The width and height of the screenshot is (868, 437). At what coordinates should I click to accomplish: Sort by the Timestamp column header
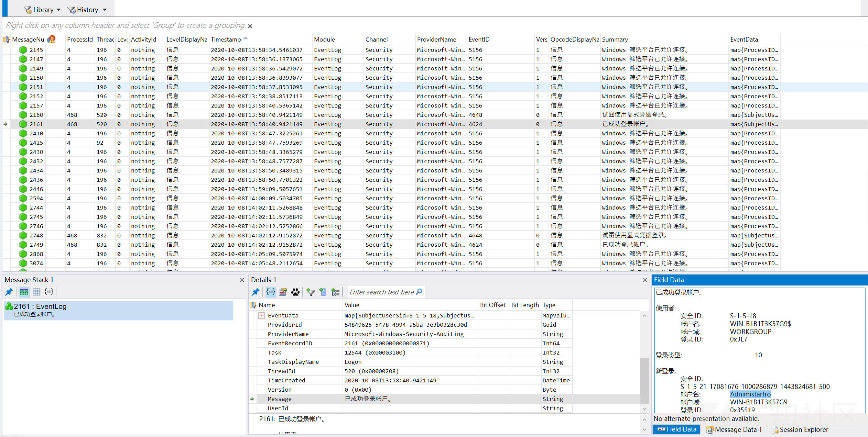(226, 40)
